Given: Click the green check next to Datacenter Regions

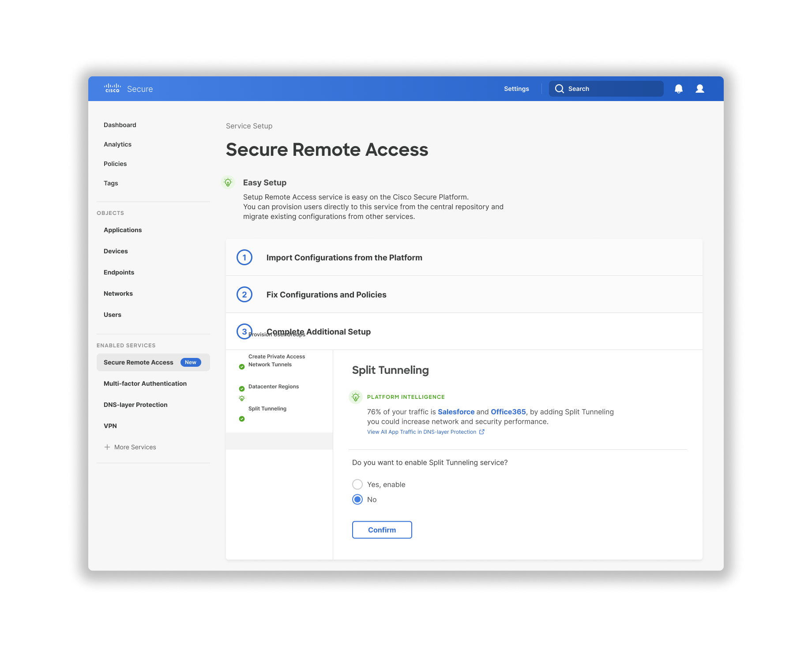Looking at the screenshot, I should tap(242, 389).
